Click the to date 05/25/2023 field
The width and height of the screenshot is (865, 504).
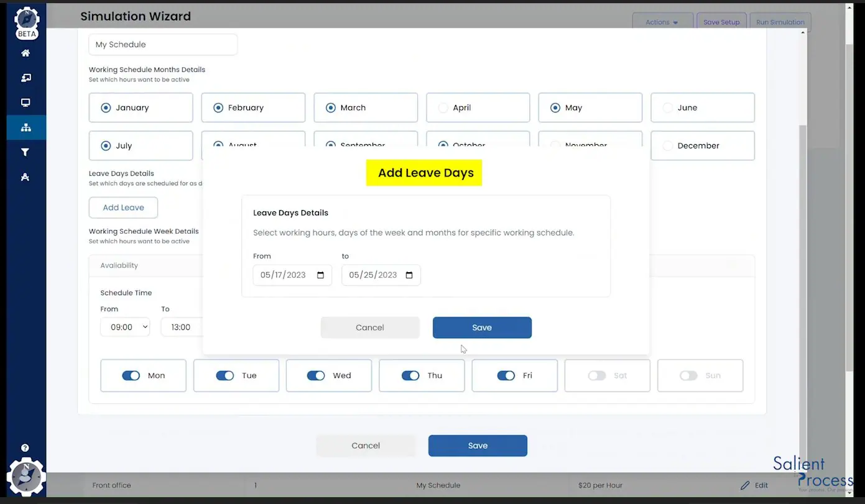coord(381,275)
